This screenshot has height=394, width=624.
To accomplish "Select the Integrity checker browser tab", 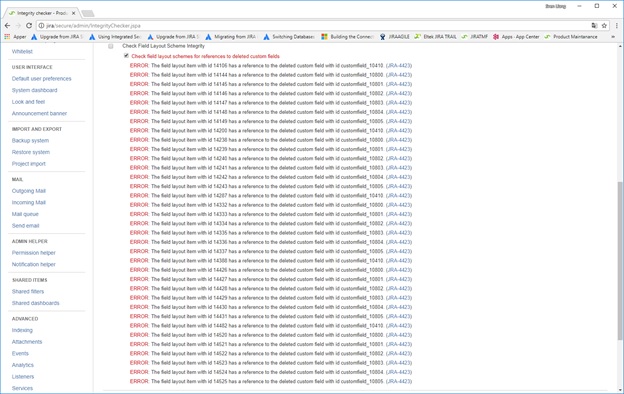I will tap(42, 13).
